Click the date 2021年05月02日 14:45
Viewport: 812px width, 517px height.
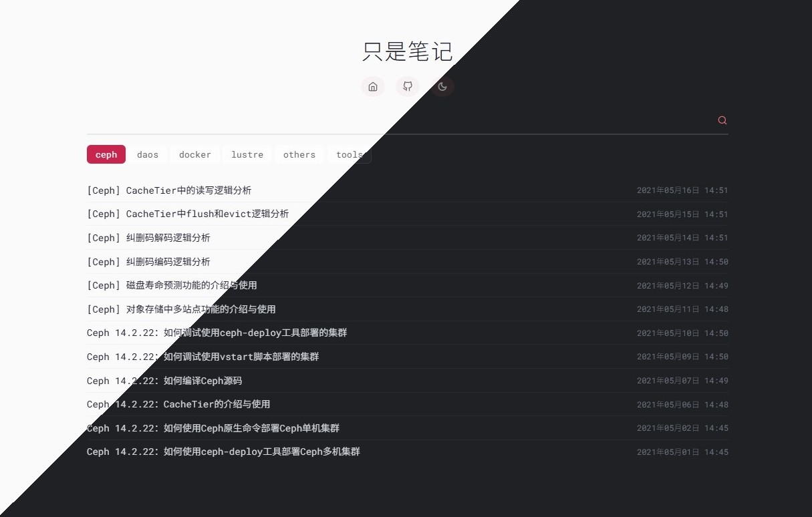pyautogui.click(x=682, y=428)
